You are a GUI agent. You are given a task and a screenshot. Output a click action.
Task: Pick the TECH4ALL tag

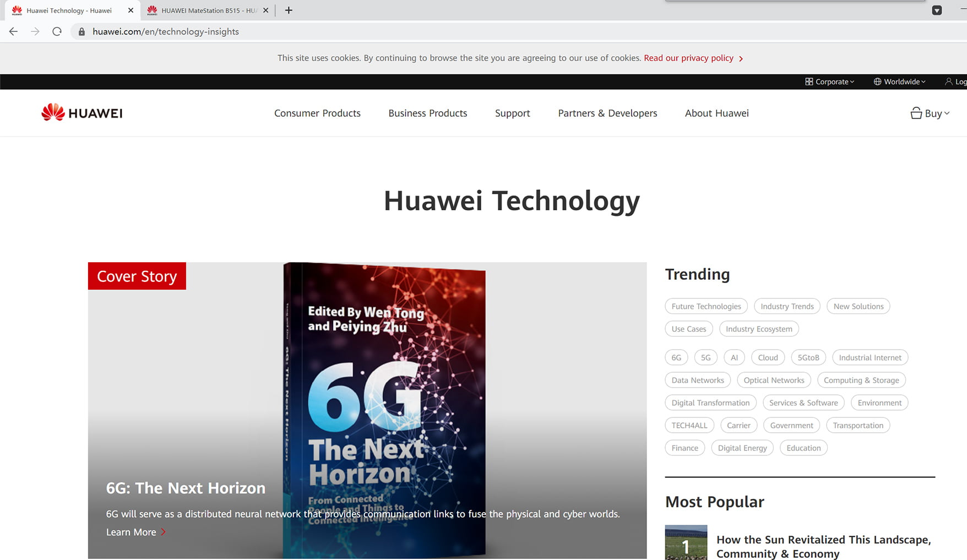(x=689, y=425)
